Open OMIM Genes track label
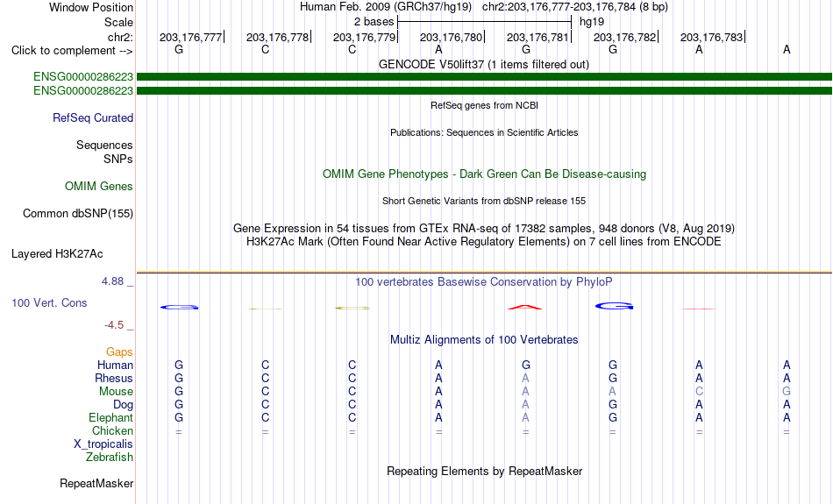Image resolution: width=833 pixels, height=504 pixels. [x=99, y=187]
